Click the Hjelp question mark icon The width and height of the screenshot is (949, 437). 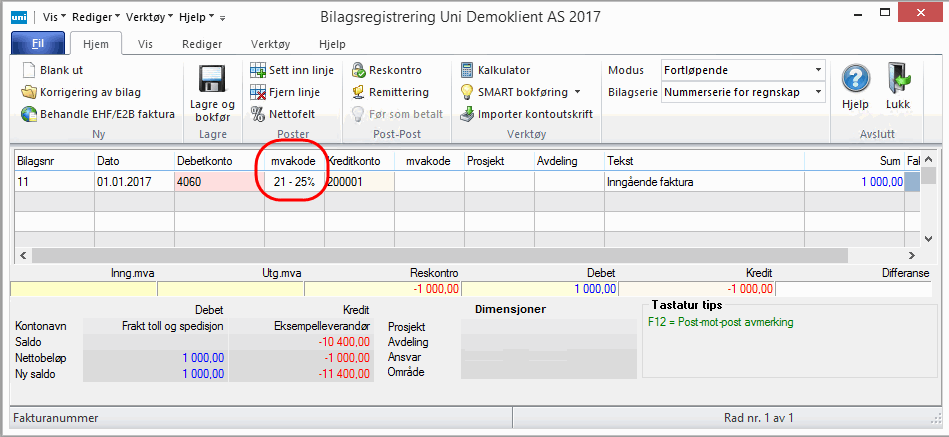855,80
